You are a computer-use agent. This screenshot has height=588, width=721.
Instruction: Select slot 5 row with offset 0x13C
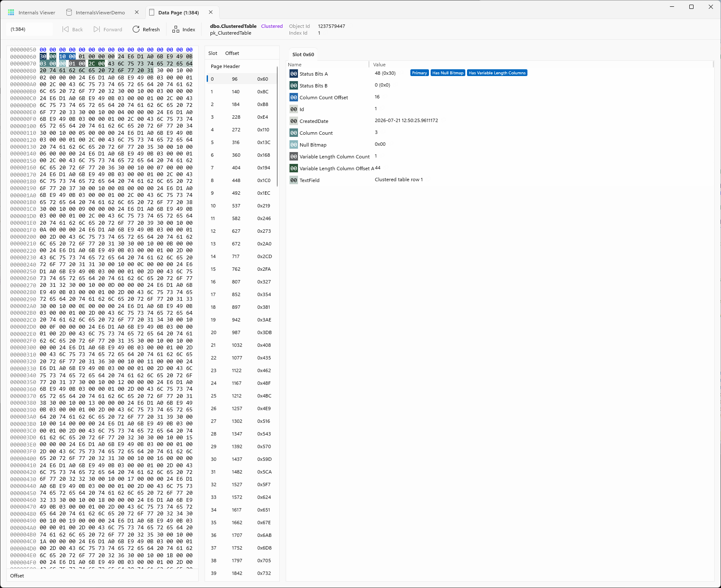click(242, 142)
